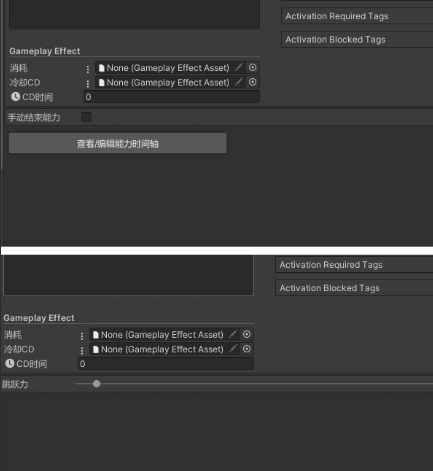Screen dimensions: 433x471
Task: Open object picker for 冷却CD in upper panel
Action: (253, 82)
